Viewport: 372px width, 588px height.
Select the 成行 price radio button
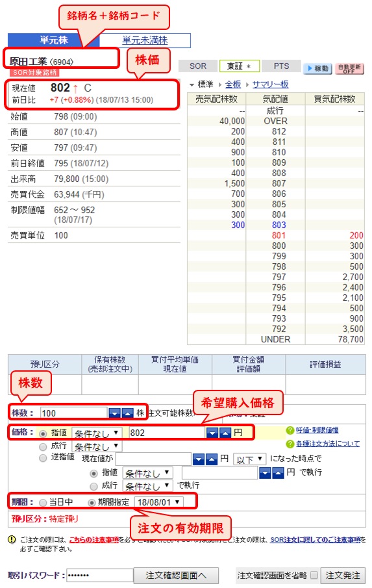[43, 446]
